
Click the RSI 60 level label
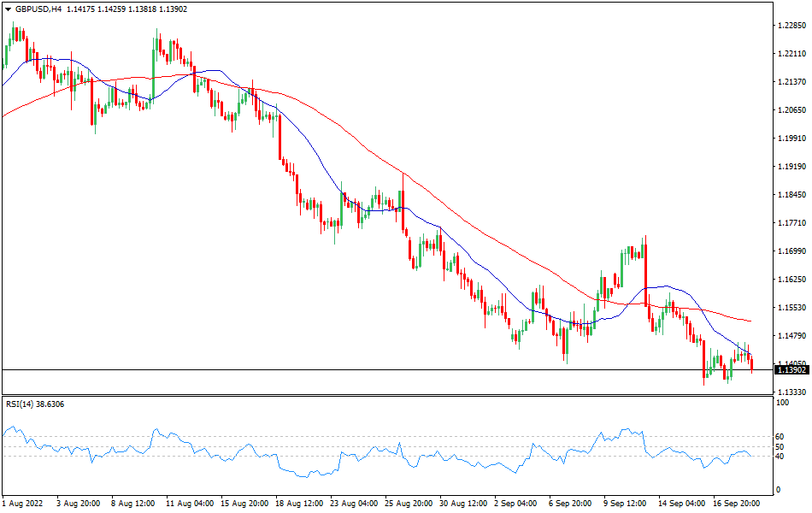click(779, 436)
